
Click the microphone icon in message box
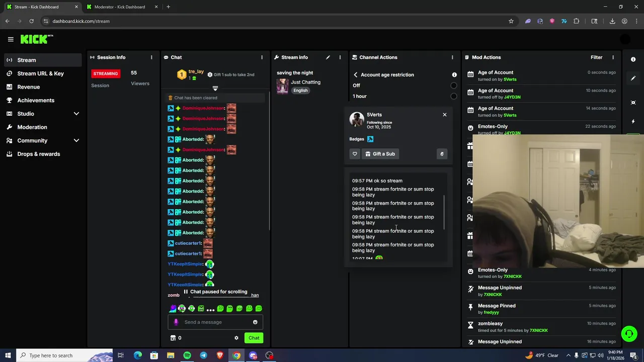point(176,322)
